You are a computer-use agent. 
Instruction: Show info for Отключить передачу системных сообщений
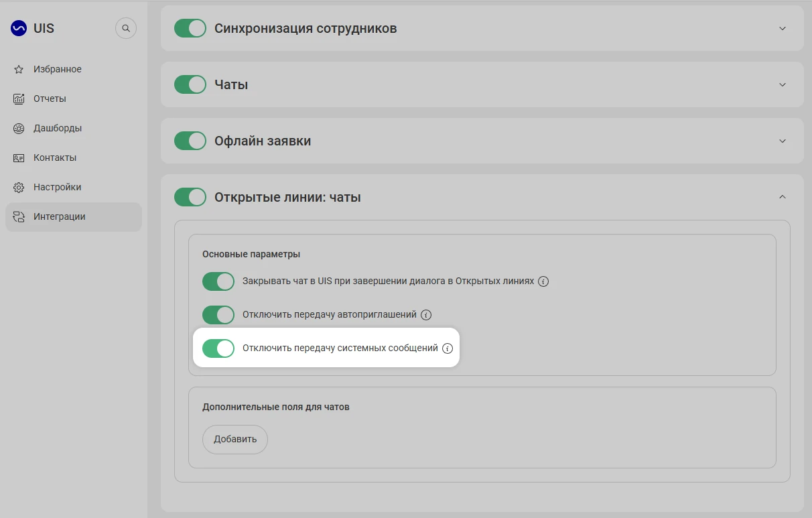(x=448, y=348)
